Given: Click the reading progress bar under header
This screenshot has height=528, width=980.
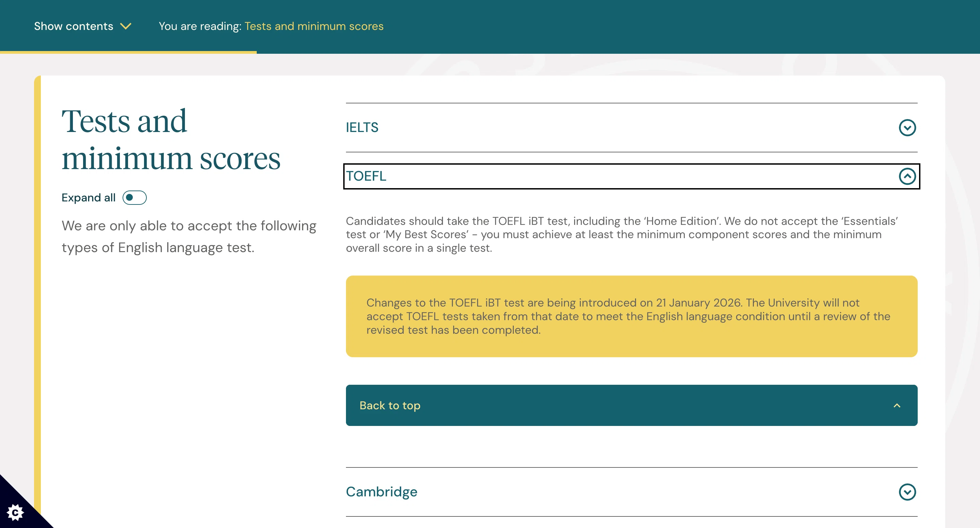Looking at the screenshot, I should coord(128,52).
